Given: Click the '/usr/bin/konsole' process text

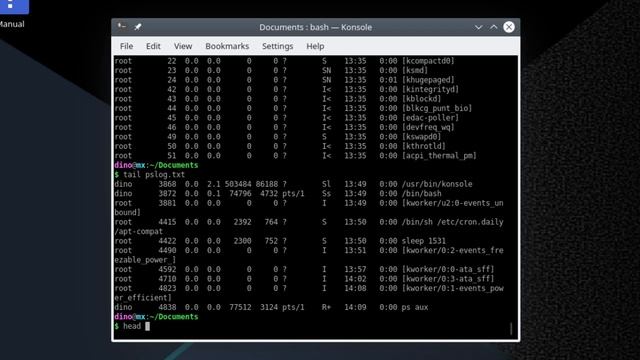Looking at the screenshot, I should 437,184.
